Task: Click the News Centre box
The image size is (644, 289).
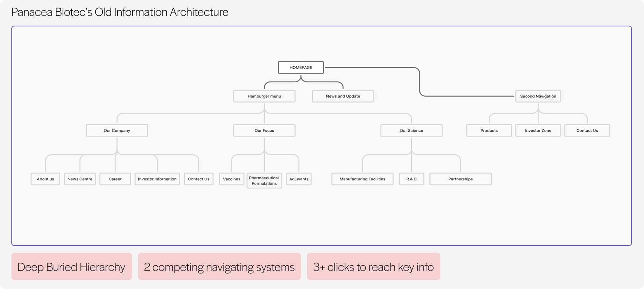Action: pos(80,179)
